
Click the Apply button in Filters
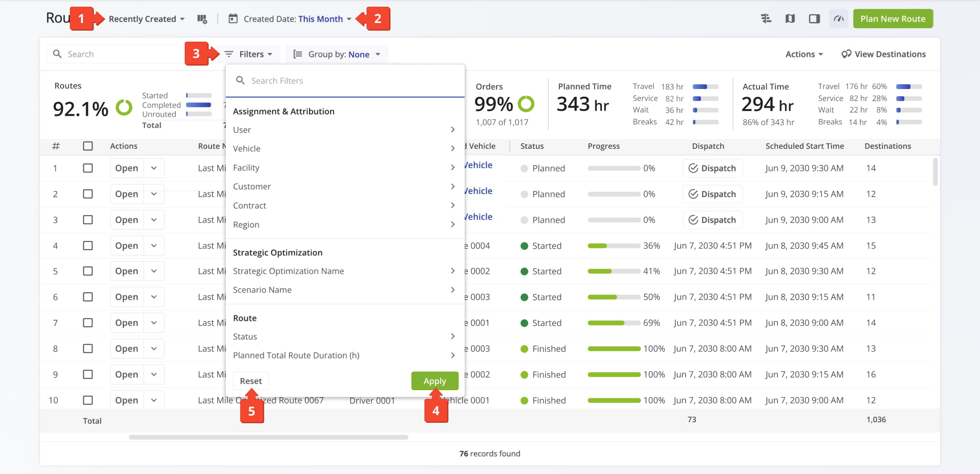pyautogui.click(x=434, y=381)
